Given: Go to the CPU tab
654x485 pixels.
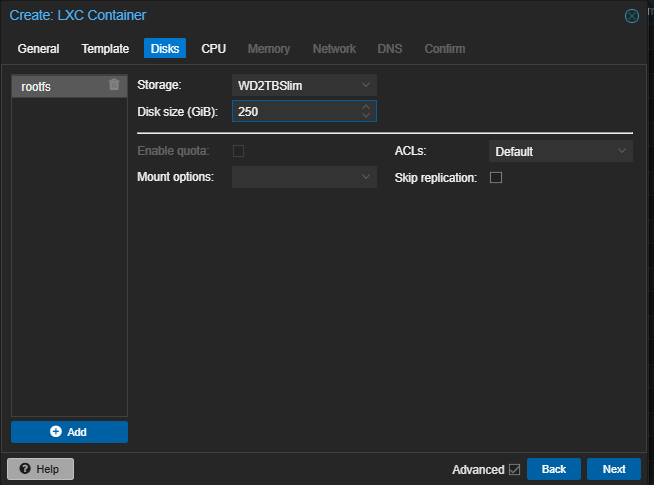Looking at the screenshot, I should pos(214,49).
